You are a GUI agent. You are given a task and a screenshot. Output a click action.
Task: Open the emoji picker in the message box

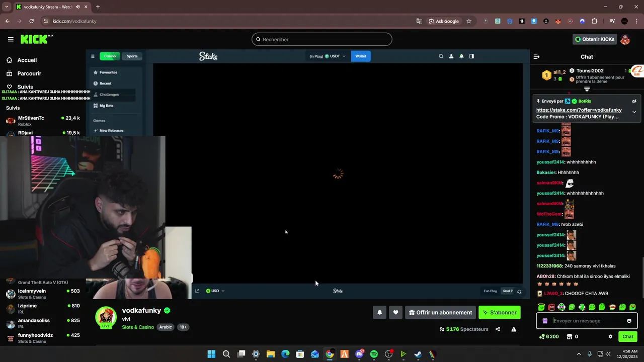tap(629, 321)
